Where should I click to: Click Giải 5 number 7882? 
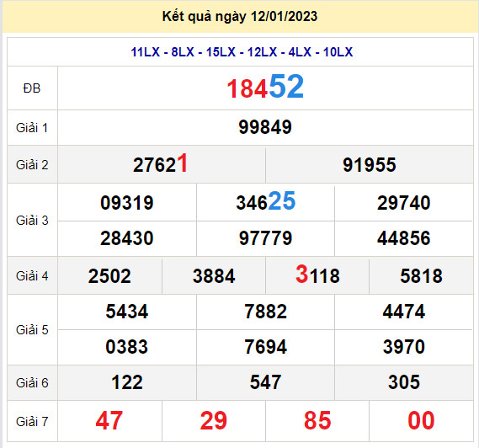265,312
